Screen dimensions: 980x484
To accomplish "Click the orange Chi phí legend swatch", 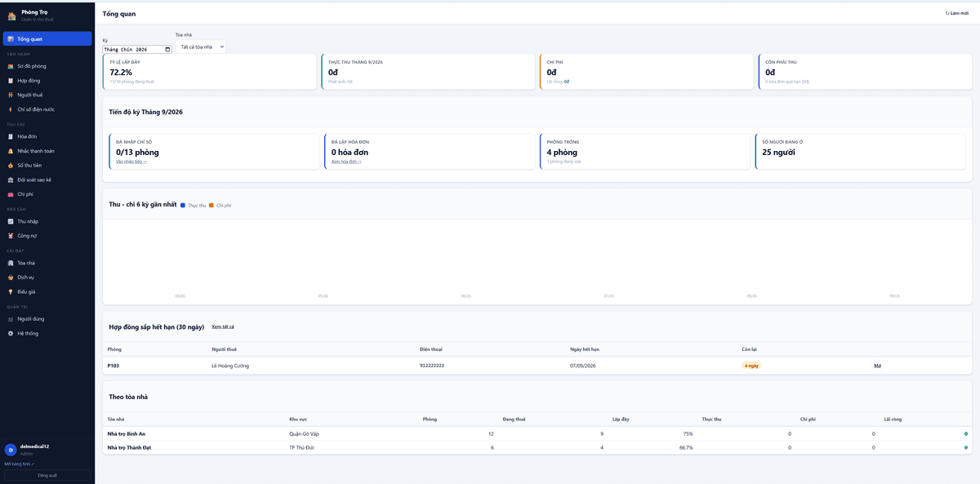I will point(212,205).
